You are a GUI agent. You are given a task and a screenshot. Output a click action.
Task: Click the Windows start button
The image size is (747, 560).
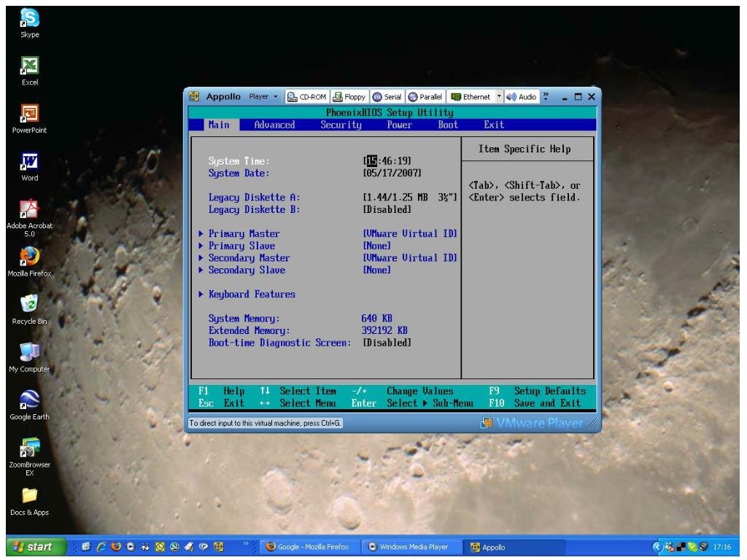tap(36, 547)
